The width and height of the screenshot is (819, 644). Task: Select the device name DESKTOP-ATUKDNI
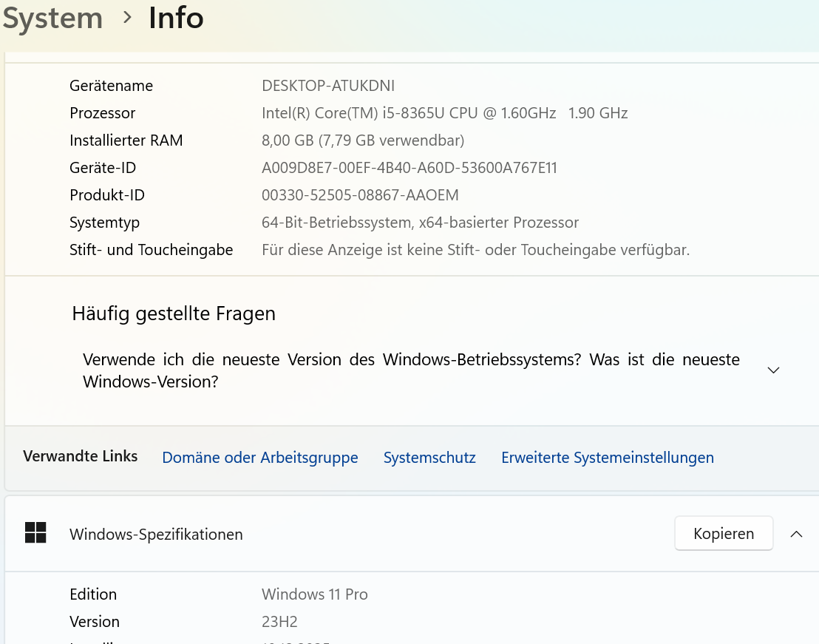click(x=328, y=86)
